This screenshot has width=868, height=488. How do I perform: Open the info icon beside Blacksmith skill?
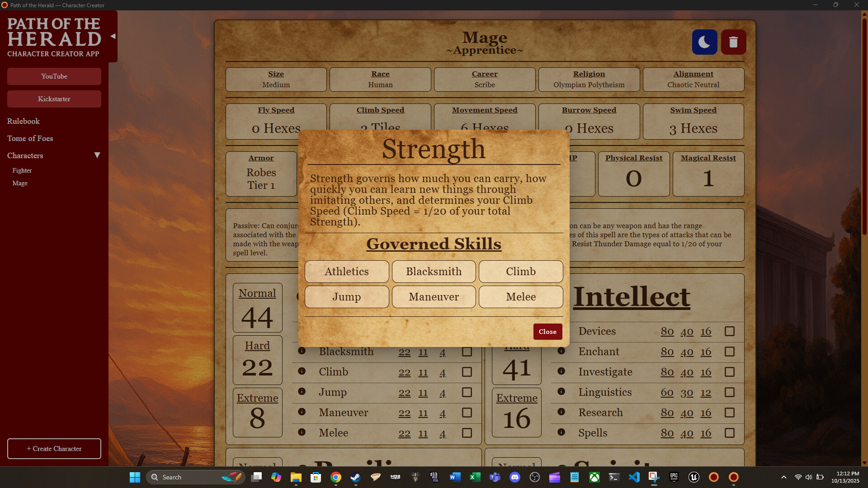[302, 352]
